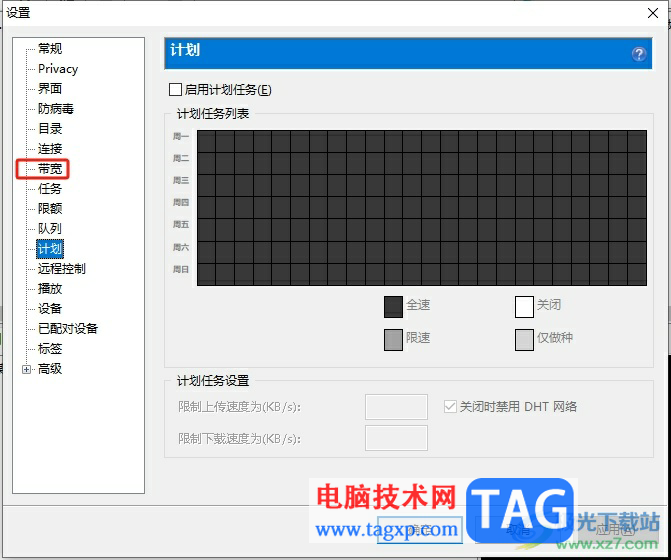Select 常规 in settings tree

click(x=50, y=48)
